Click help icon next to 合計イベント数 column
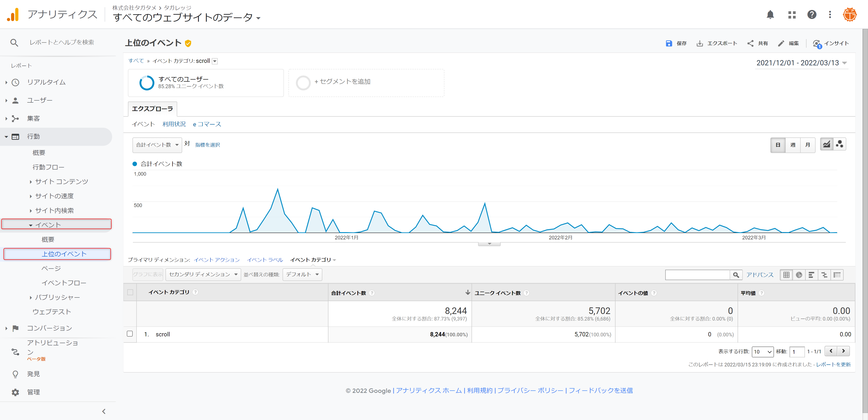The image size is (868, 420). [372, 293]
